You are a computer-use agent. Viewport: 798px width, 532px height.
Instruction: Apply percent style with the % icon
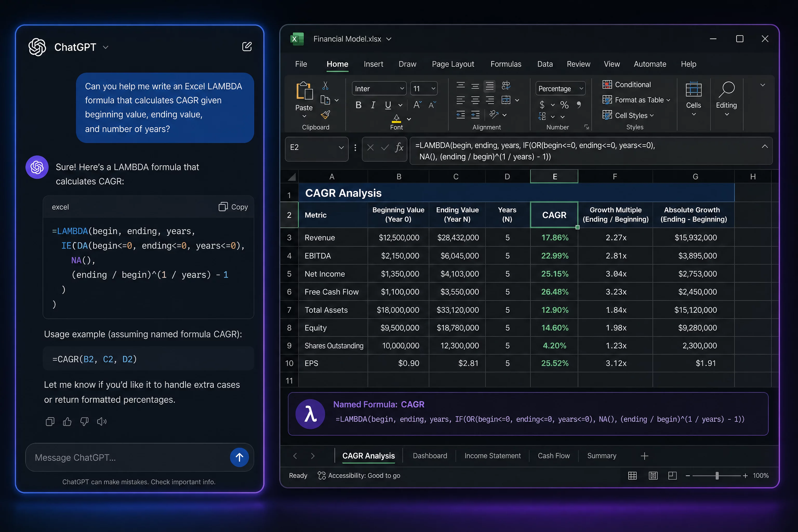564,104
